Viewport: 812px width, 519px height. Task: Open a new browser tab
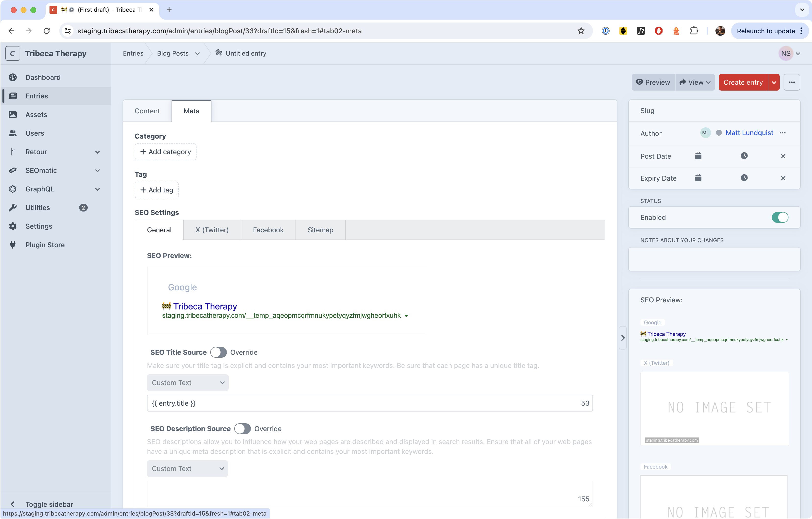pos(169,10)
